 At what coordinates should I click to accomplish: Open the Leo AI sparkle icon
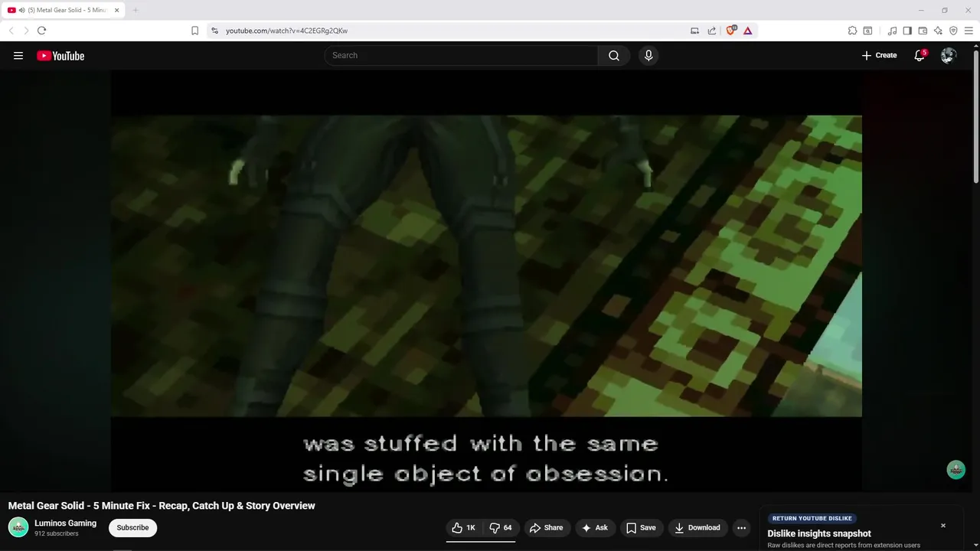tap(938, 31)
